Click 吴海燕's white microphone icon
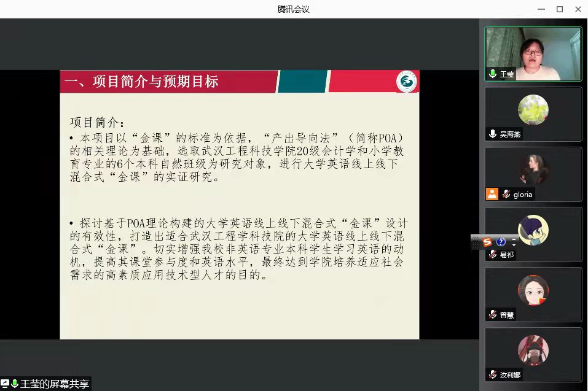 pos(493,134)
